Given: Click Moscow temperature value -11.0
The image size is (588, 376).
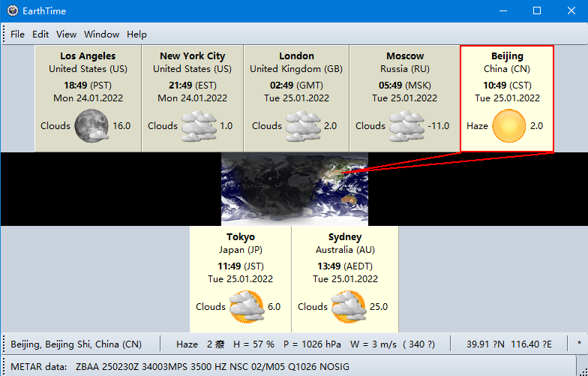Looking at the screenshot, I should pyautogui.click(x=438, y=126).
